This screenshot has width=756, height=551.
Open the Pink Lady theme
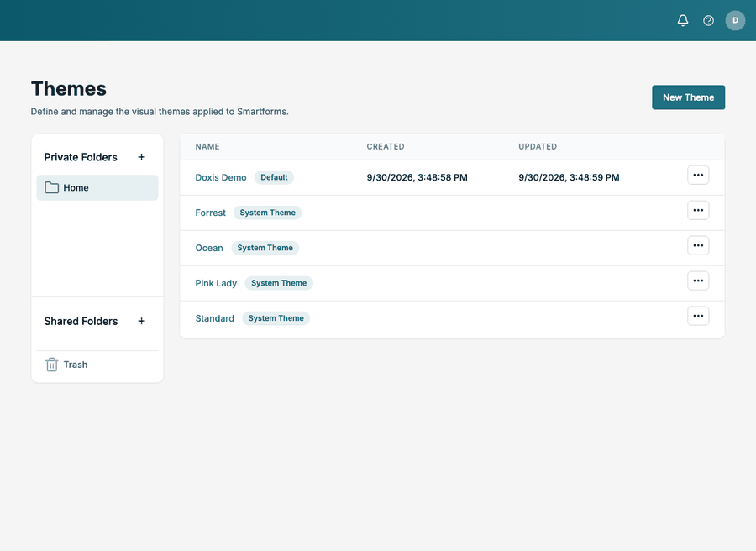click(x=216, y=283)
